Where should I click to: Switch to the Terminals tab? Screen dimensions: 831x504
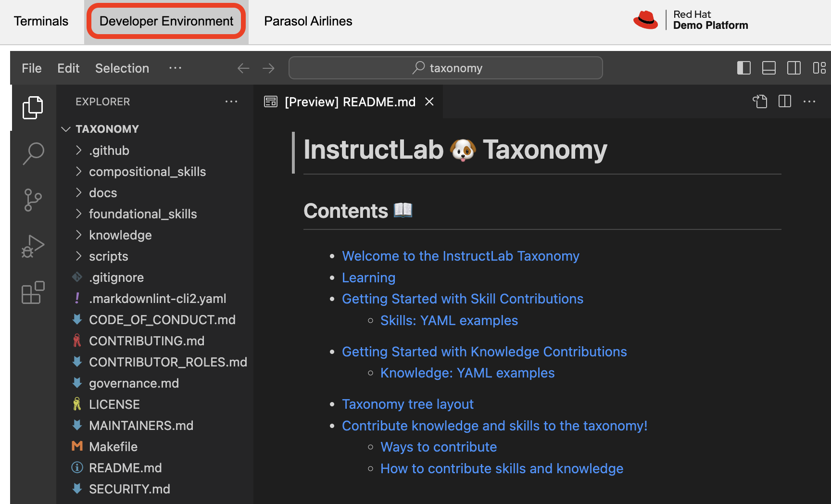pos(41,21)
